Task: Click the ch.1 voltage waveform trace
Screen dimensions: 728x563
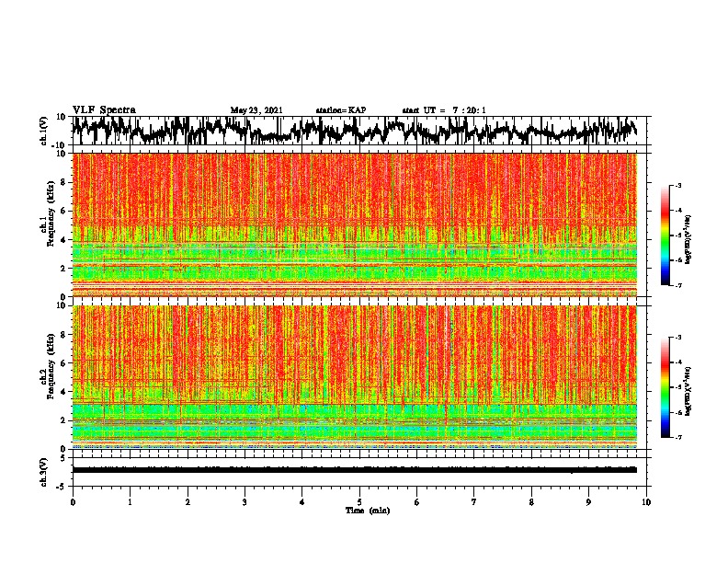Action: [x=355, y=131]
